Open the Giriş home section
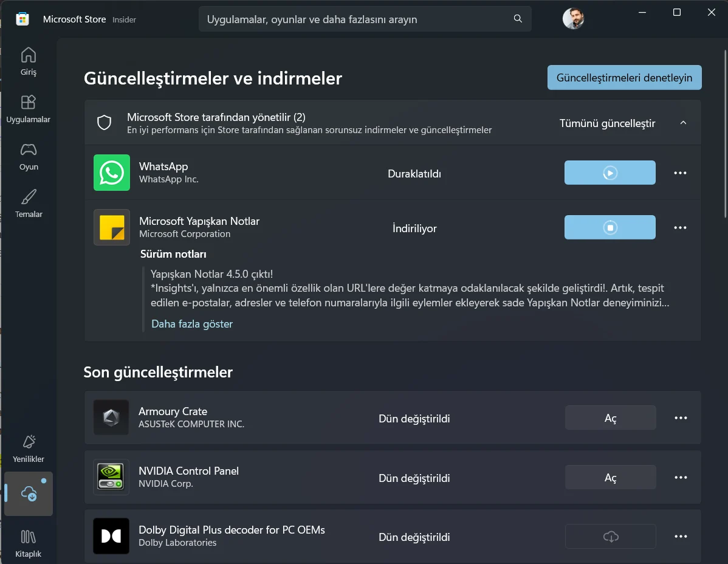 click(29, 61)
